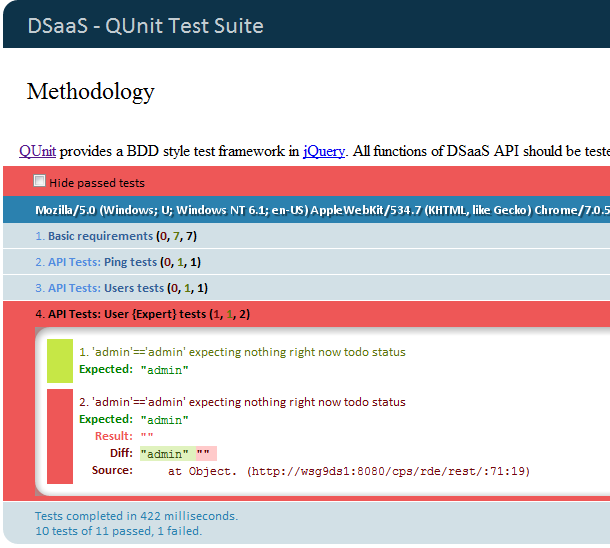Click the DSaaS - QUnit Test Suite header
The image size is (610, 548).
[145, 26]
